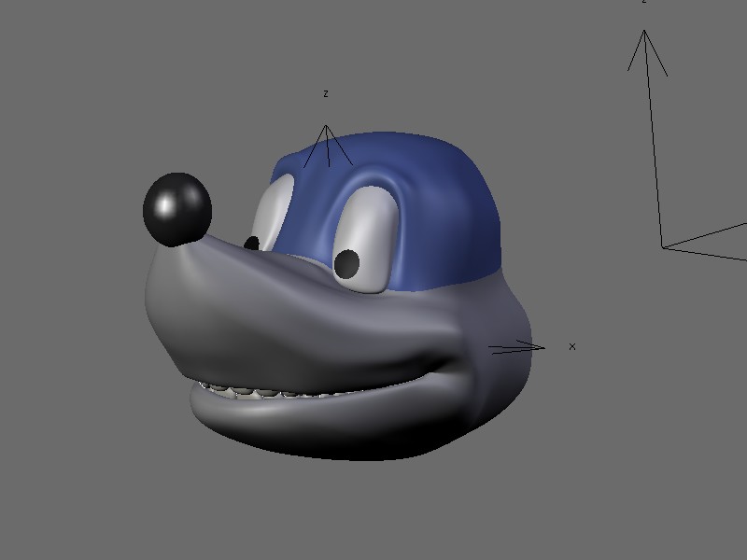Select the shiny black nose sphere
Image resolution: width=747 pixels, height=560 pixels.
click(x=177, y=209)
